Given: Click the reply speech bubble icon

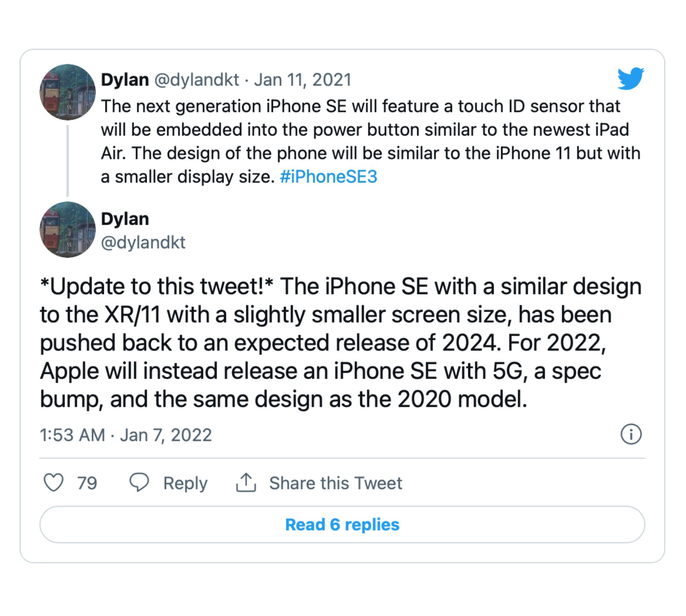Looking at the screenshot, I should tap(139, 483).
